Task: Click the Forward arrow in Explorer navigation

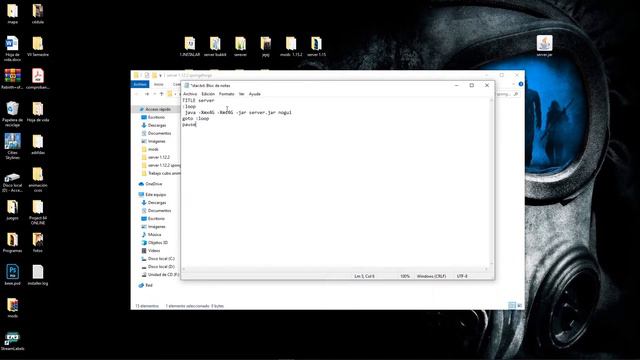Action: tap(147, 94)
